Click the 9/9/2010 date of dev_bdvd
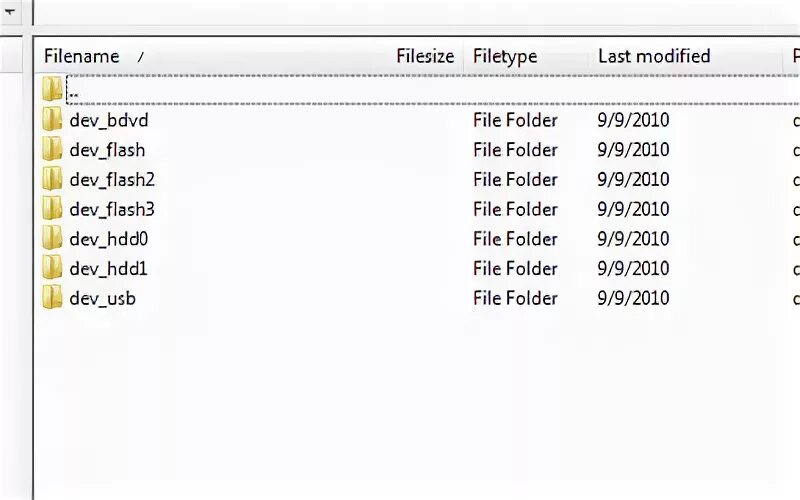 click(x=633, y=120)
